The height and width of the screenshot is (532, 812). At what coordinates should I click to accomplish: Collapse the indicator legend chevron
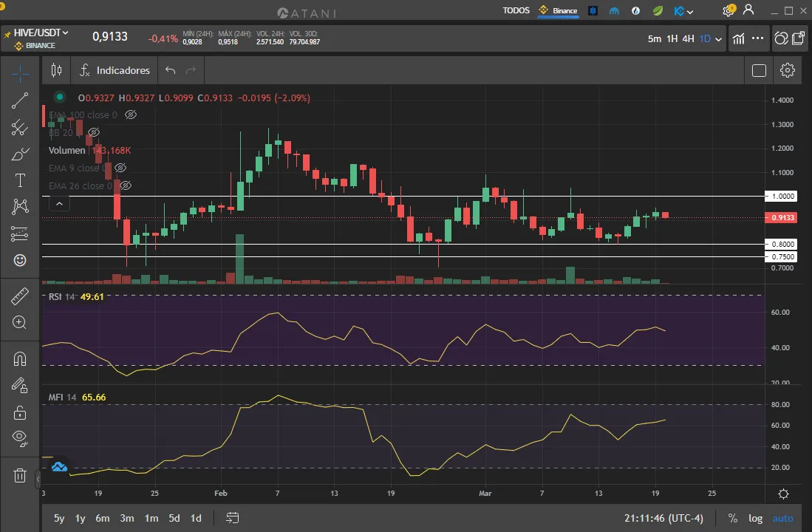coord(60,204)
